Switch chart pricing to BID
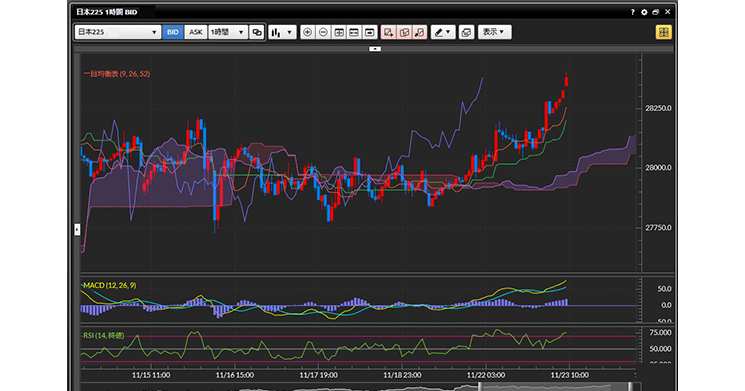 (x=172, y=32)
